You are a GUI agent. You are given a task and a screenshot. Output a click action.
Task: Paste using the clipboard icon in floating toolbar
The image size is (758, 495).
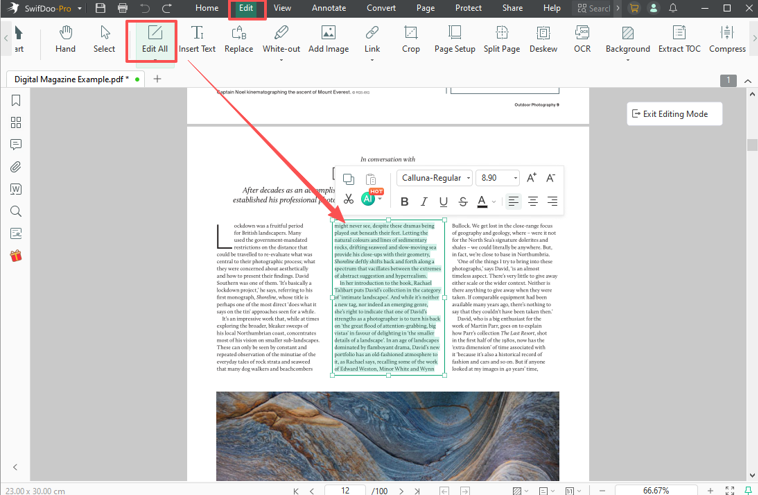point(371,179)
